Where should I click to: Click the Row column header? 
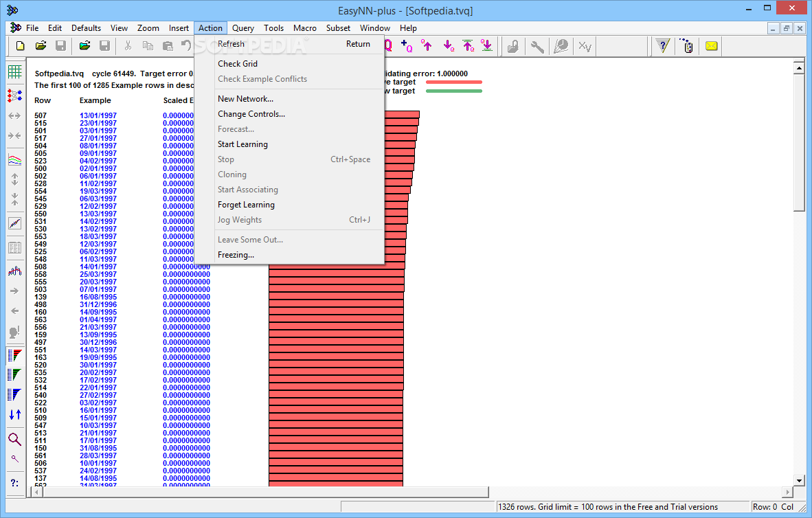(43, 100)
